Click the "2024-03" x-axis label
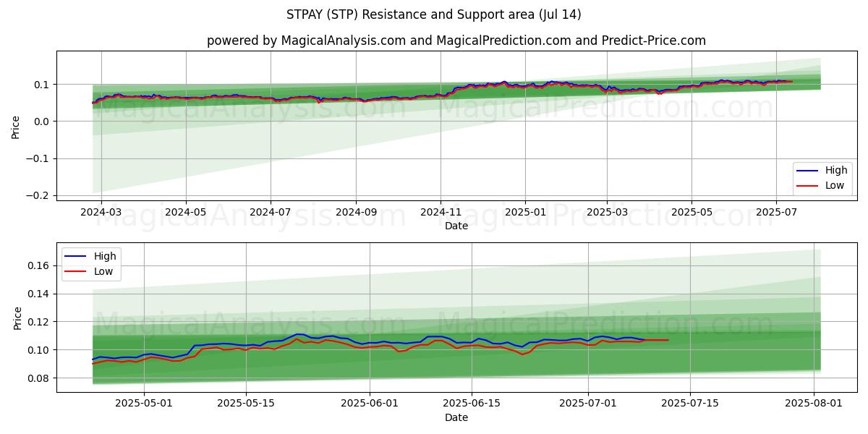The height and width of the screenshot is (434, 868). [x=101, y=213]
